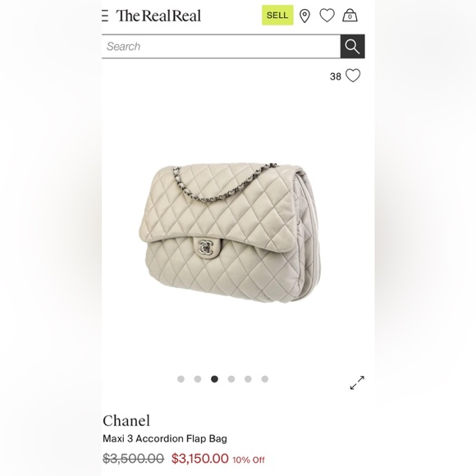The image size is (476, 476).
Task: Select the first image carousel dot
Action: tap(181, 379)
